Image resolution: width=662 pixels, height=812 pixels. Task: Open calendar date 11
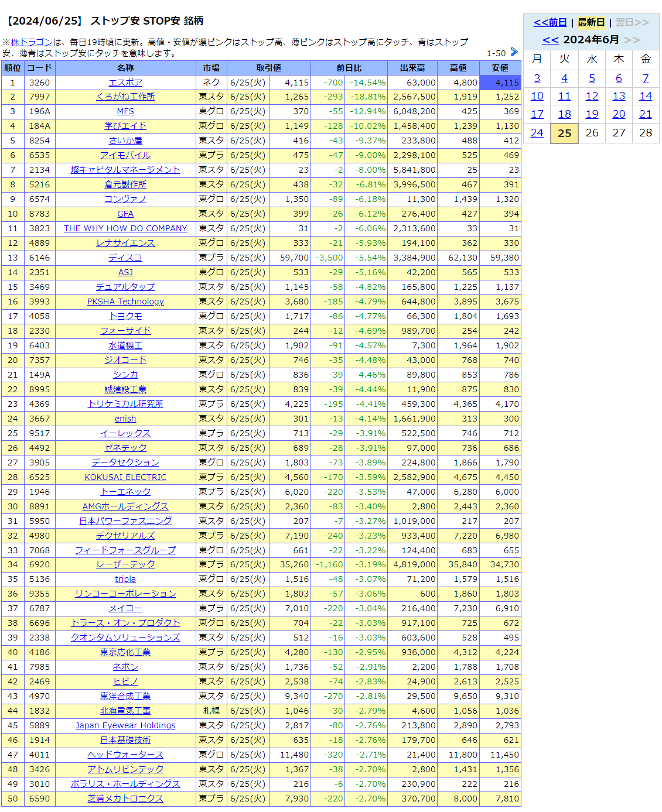point(564,96)
